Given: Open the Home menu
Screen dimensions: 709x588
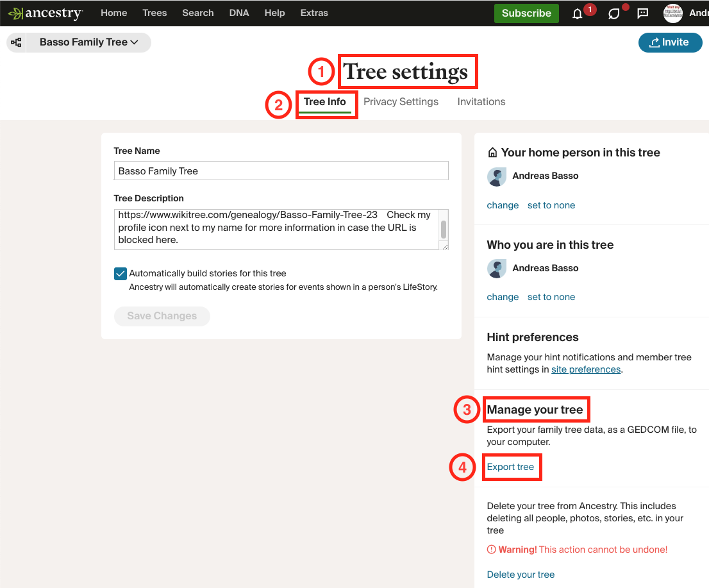Looking at the screenshot, I should pyautogui.click(x=114, y=13).
